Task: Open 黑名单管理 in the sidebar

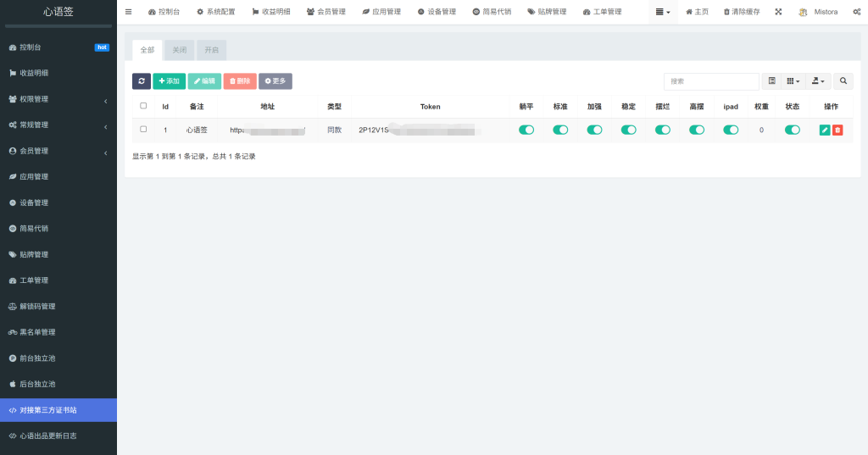Action: pyautogui.click(x=58, y=332)
